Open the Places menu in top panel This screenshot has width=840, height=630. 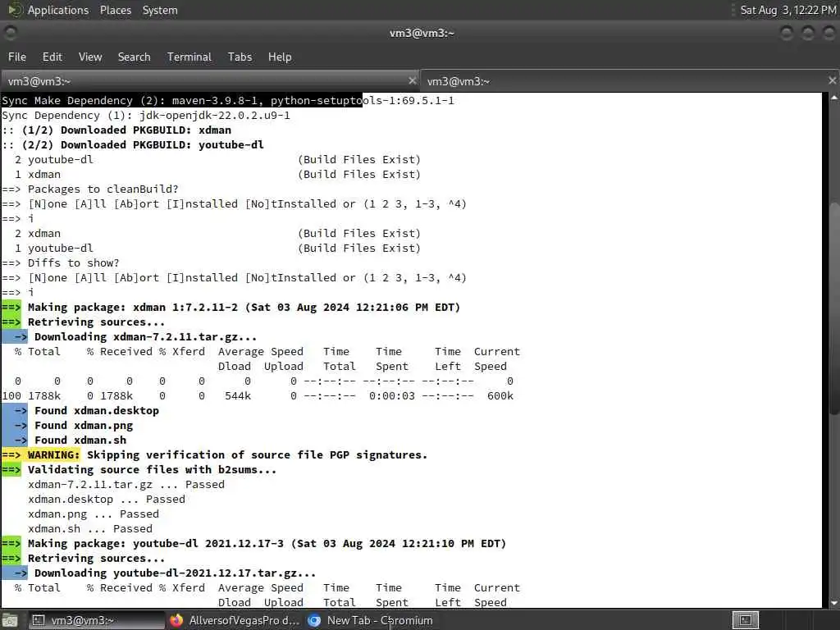[115, 10]
